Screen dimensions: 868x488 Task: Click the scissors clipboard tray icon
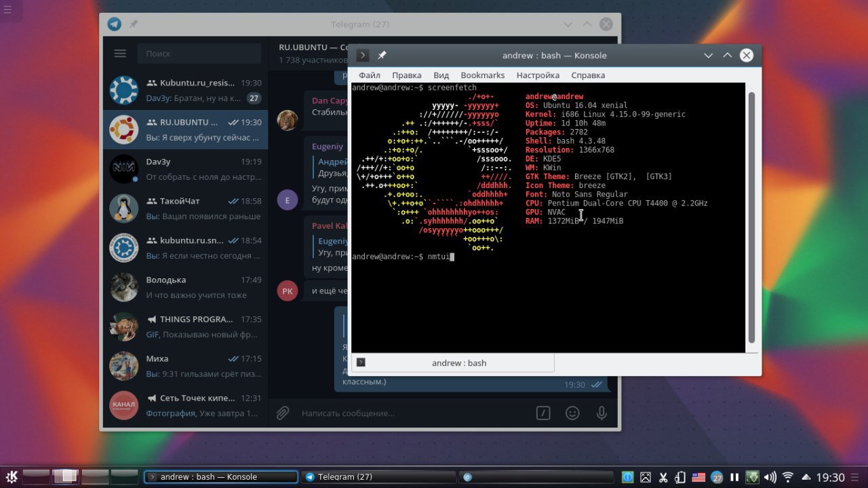[x=664, y=477]
